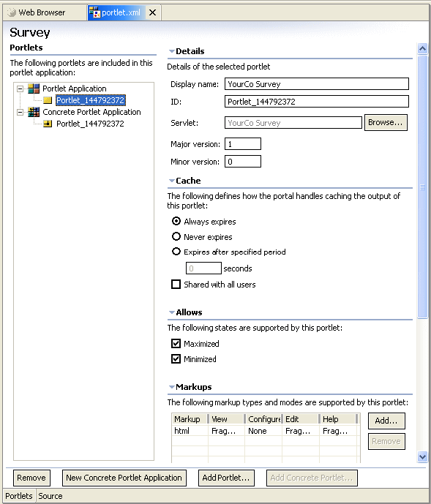Click the Help column header

[x=339, y=419]
